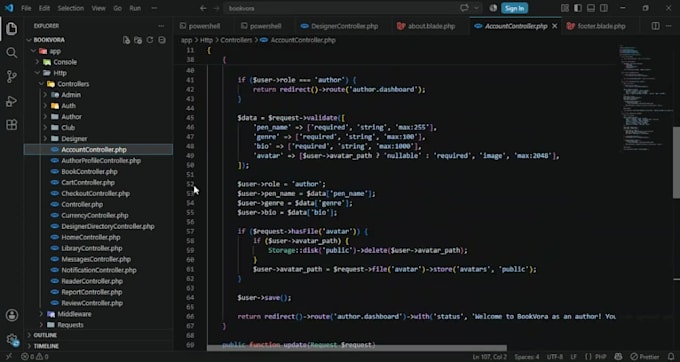Go forward with the navigation arrow
This screenshot has height=362, width=680.
[216, 8]
